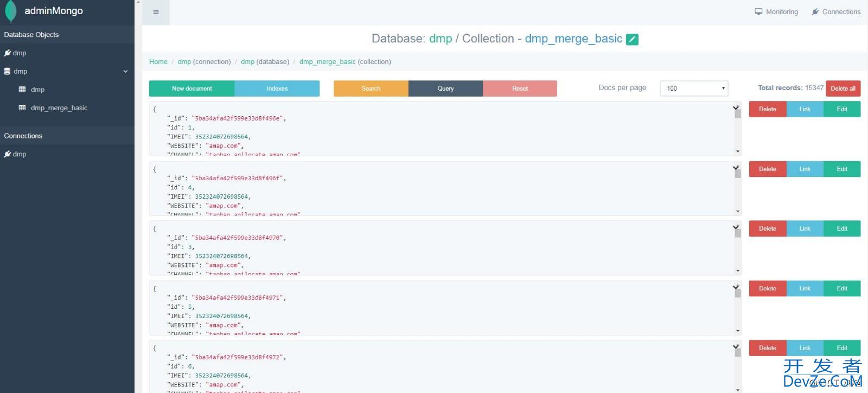Expand document 5ba34afa42f599e33d8f496e chevron
The width and height of the screenshot is (868, 393).
pyautogui.click(x=736, y=107)
